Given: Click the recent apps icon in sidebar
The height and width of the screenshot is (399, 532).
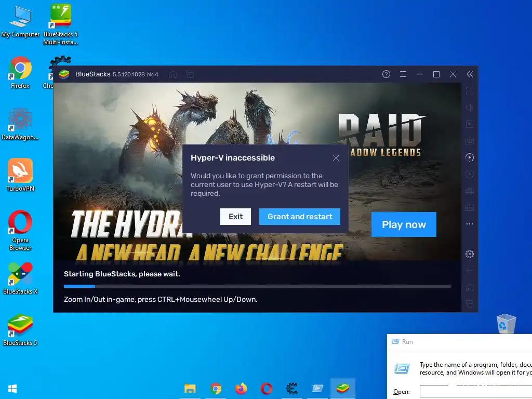Looking at the screenshot, I should pyautogui.click(x=470, y=304).
